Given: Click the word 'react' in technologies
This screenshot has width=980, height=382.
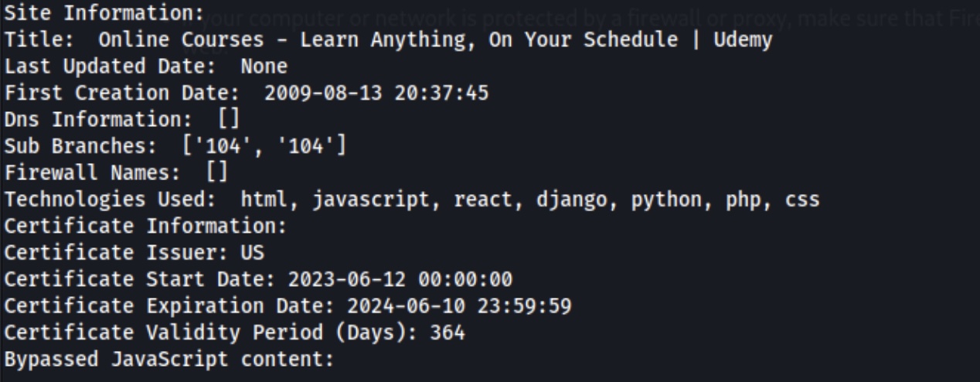Looking at the screenshot, I should pos(482,200).
